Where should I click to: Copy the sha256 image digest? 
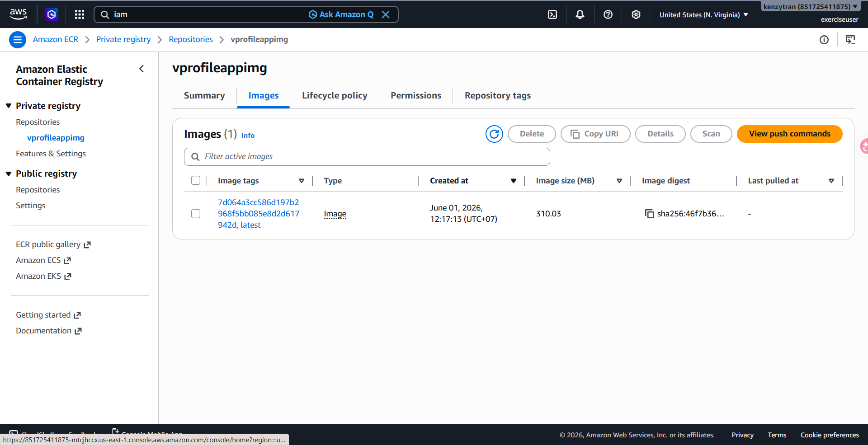pos(649,214)
